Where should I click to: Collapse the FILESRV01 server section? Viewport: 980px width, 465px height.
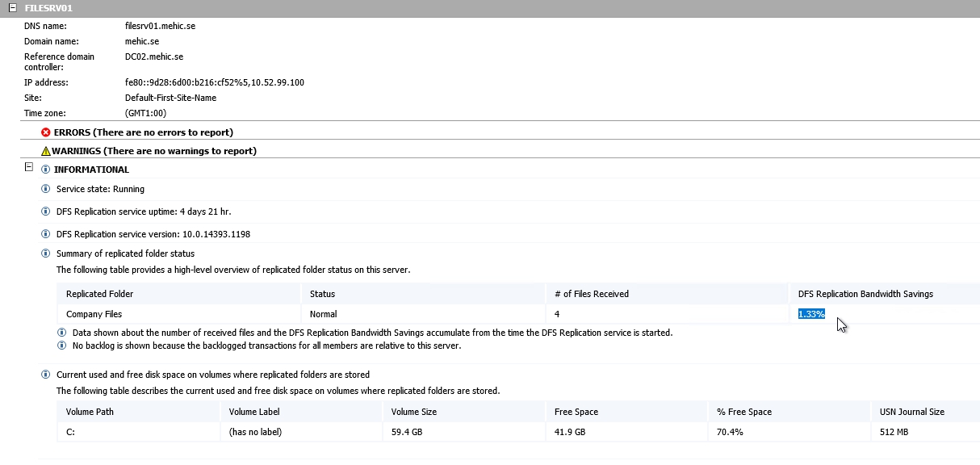[12, 7]
